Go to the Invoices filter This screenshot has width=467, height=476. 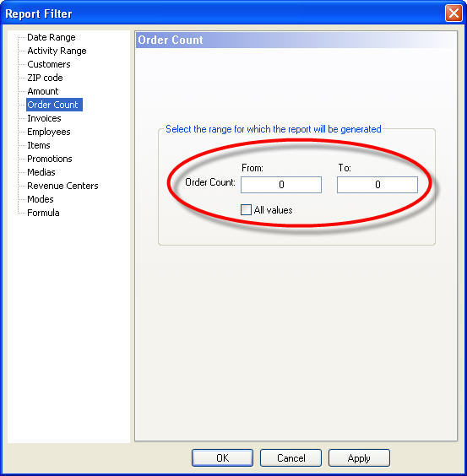44,118
